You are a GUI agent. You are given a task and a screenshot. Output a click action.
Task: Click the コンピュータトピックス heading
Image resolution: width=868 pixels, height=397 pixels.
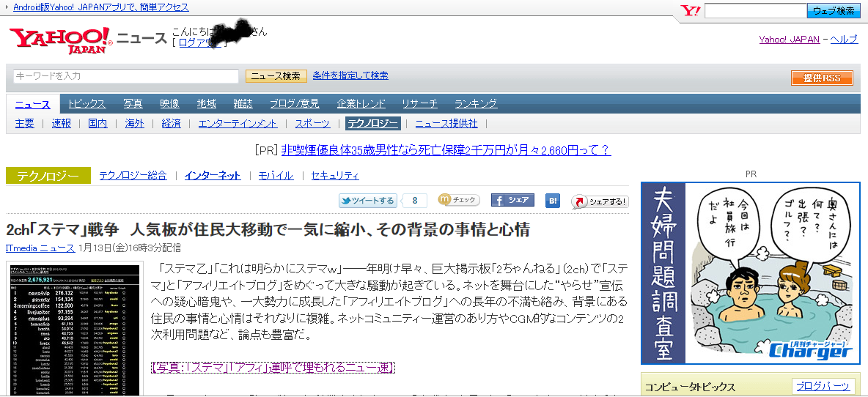point(691,387)
